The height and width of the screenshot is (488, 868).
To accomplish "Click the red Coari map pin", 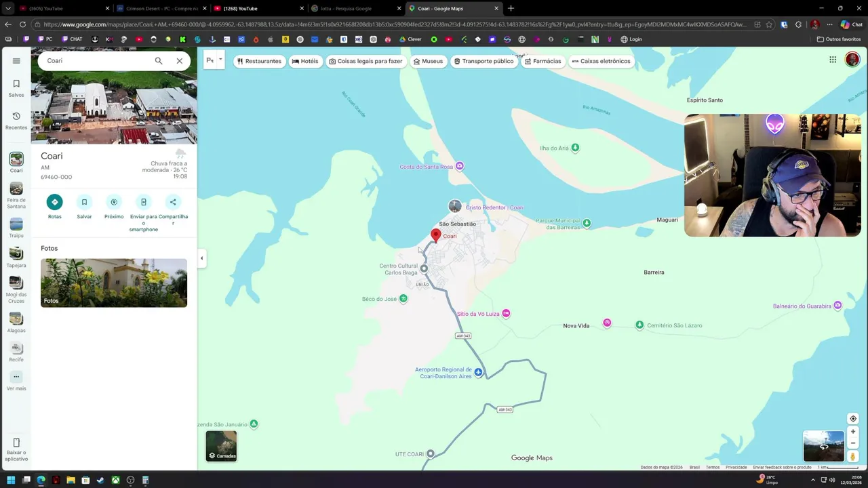I will (x=436, y=235).
